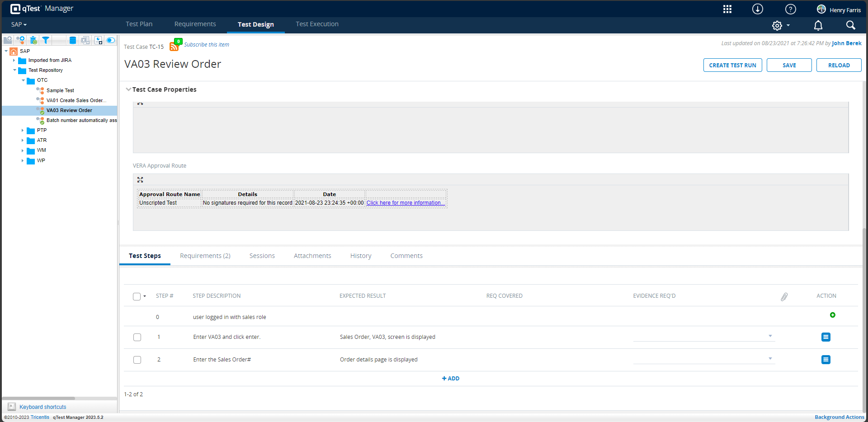This screenshot has width=868, height=422.
Task: Open the action menu icon for step 2
Action: click(826, 360)
